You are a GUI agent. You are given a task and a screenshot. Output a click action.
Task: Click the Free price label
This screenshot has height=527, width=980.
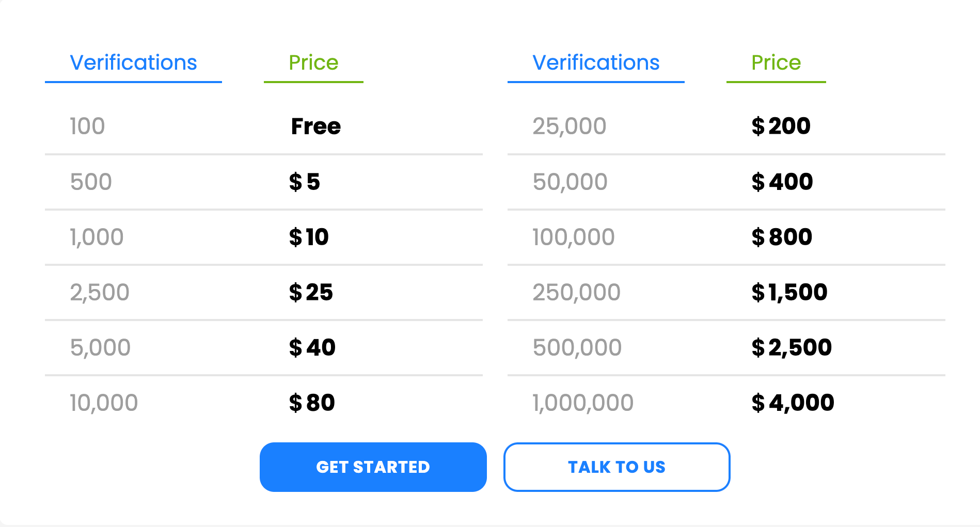pyautogui.click(x=315, y=126)
